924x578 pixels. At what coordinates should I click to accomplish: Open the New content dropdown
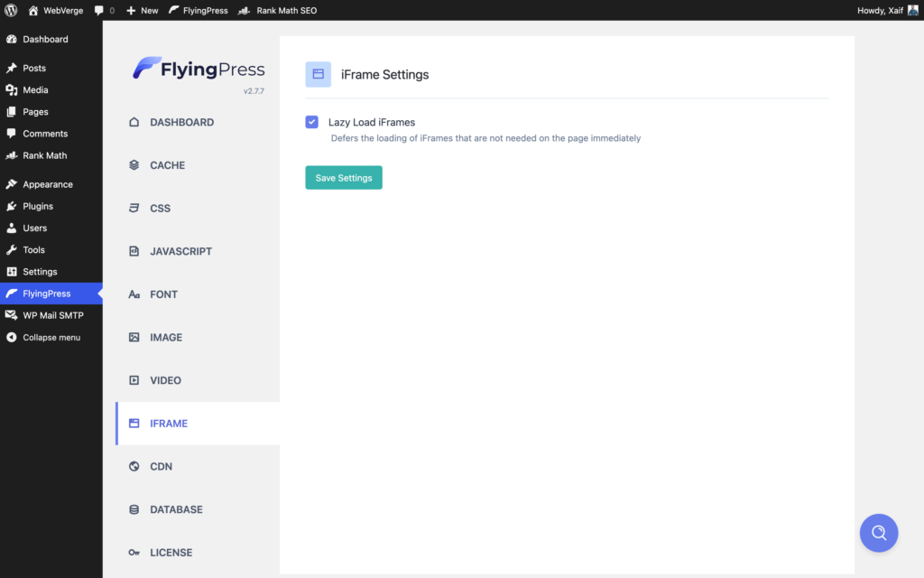[x=141, y=10]
